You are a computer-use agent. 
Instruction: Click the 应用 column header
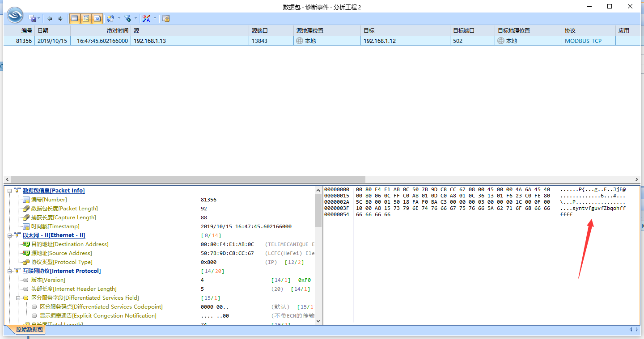(x=628, y=31)
